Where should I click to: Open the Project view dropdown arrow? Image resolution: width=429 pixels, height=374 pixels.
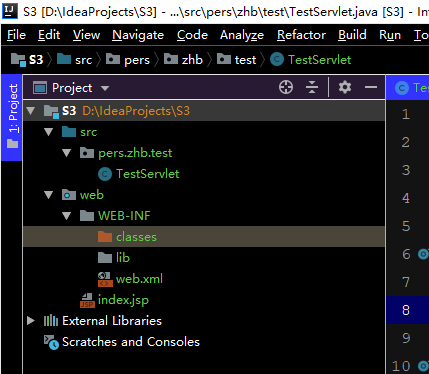pos(105,88)
